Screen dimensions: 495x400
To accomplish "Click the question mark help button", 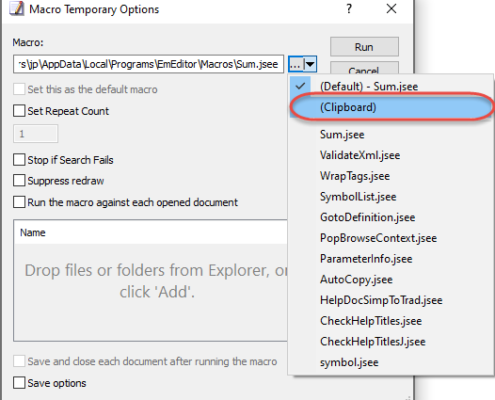I will click(349, 9).
